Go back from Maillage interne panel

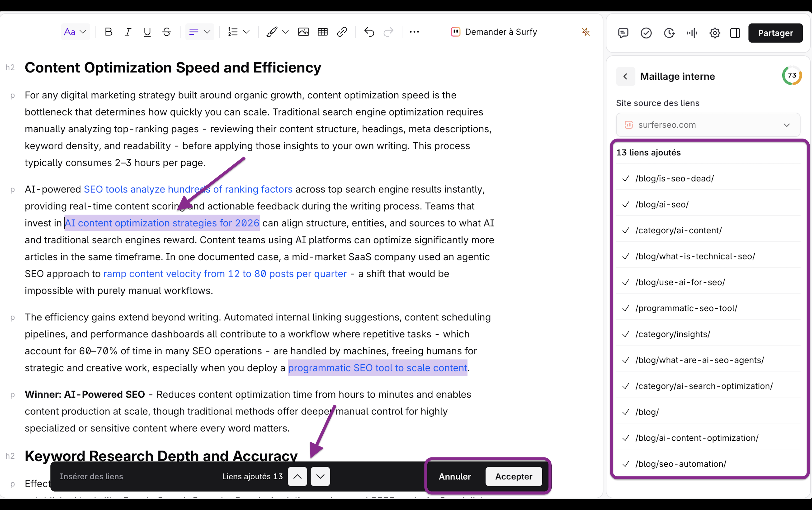pos(625,77)
